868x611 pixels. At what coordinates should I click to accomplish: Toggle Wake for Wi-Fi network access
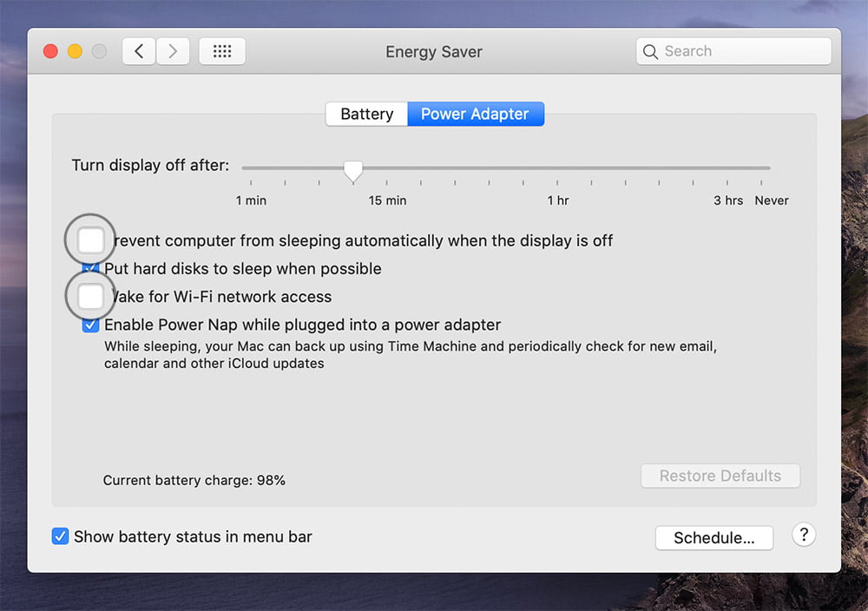tap(90, 296)
